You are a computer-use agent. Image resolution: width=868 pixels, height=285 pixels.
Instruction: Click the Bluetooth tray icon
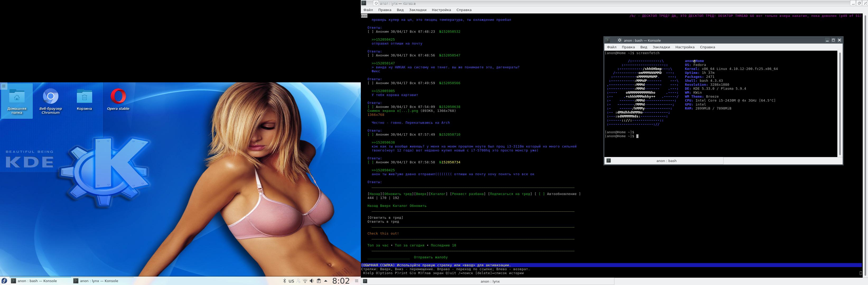[x=284, y=281]
